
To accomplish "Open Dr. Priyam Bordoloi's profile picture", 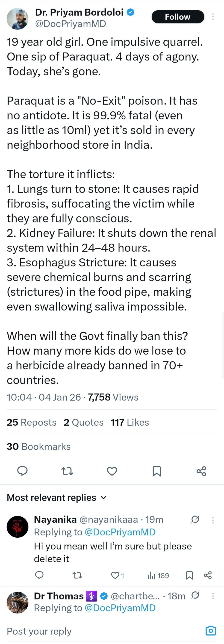I will [18, 19].
